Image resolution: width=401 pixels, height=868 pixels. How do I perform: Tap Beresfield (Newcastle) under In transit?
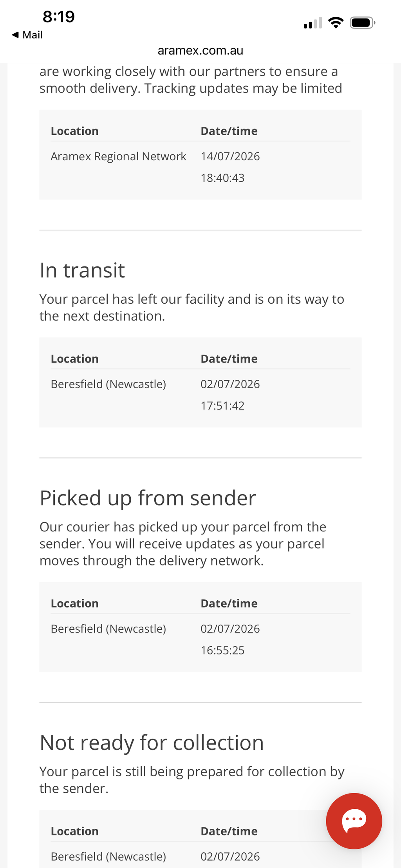coord(108,384)
